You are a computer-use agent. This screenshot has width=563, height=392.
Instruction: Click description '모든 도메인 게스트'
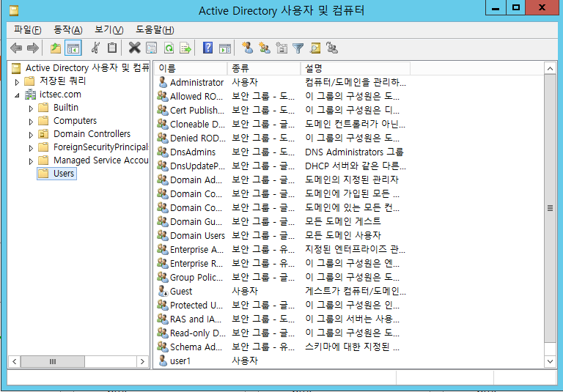(342, 221)
